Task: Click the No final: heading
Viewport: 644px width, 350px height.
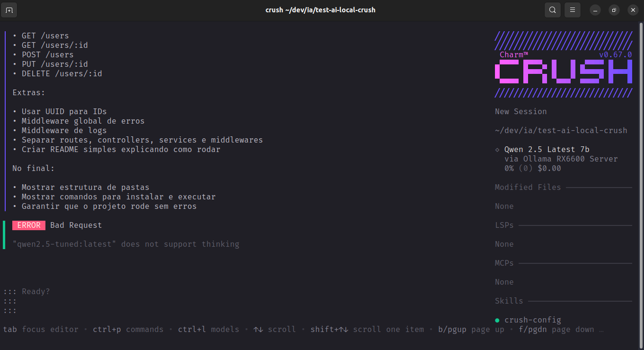Action: [x=34, y=169]
